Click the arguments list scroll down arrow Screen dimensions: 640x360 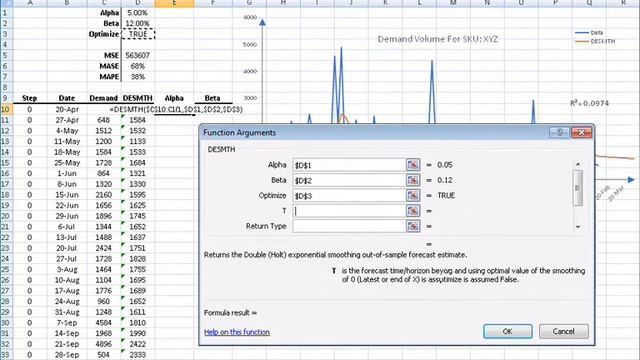pos(578,227)
